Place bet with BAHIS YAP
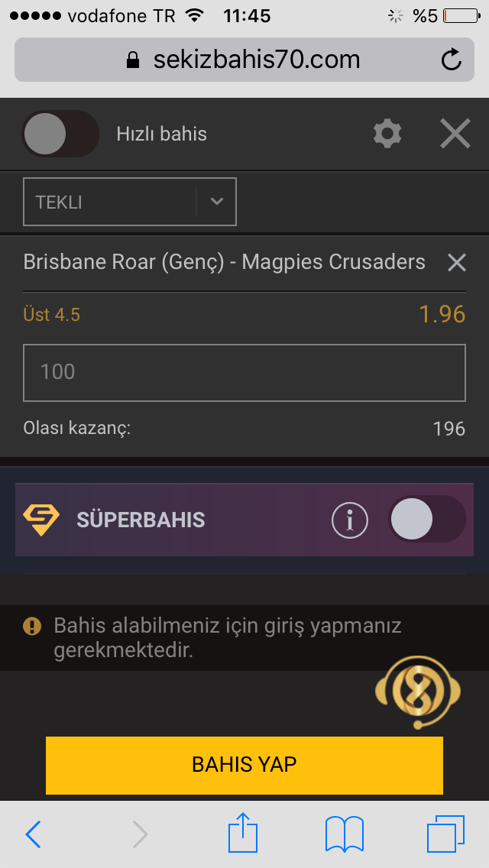Viewport: 489px width, 868px height. pos(244,765)
